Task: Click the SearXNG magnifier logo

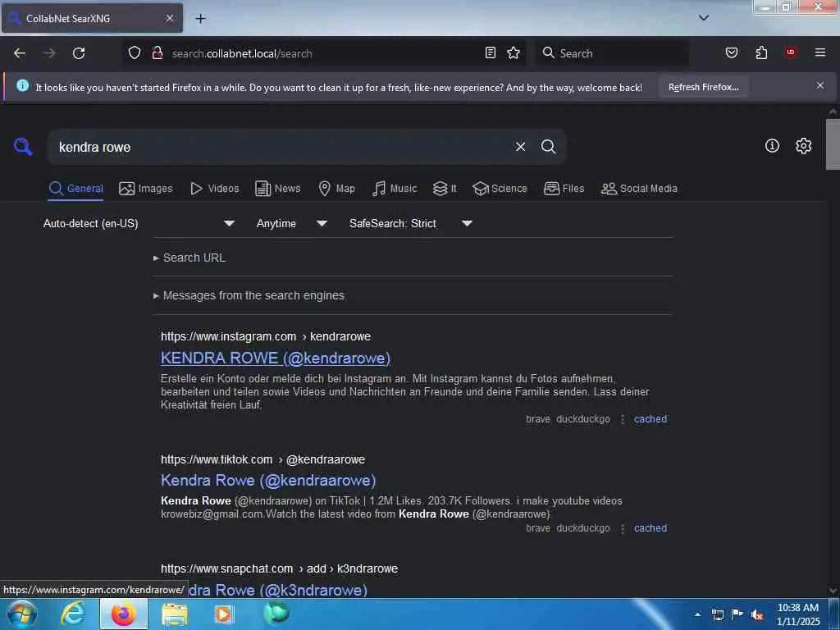Action: [x=23, y=146]
